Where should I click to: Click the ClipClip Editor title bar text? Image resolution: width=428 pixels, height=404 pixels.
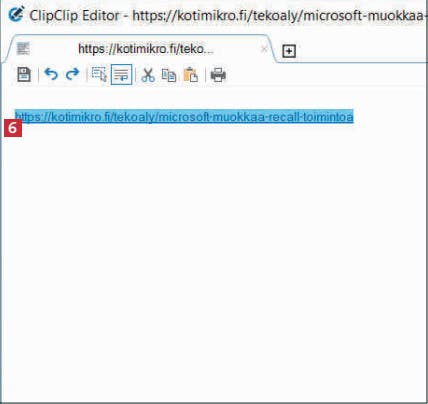(x=74, y=15)
